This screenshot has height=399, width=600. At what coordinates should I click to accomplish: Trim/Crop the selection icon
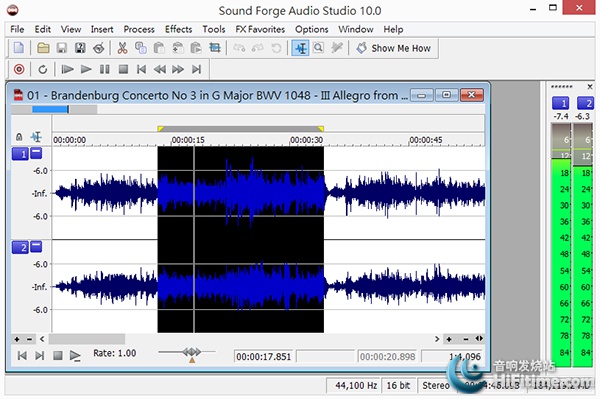pyautogui.click(x=215, y=48)
